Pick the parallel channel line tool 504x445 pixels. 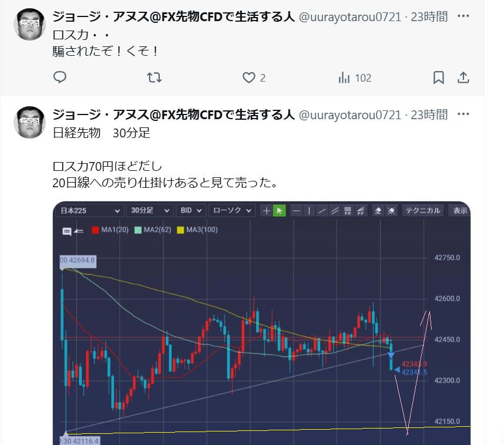335,211
